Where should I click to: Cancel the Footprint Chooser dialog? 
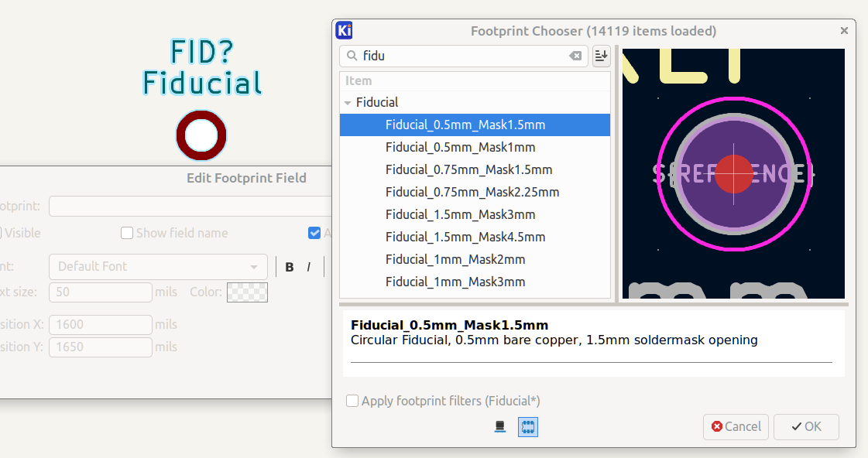click(736, 426)
